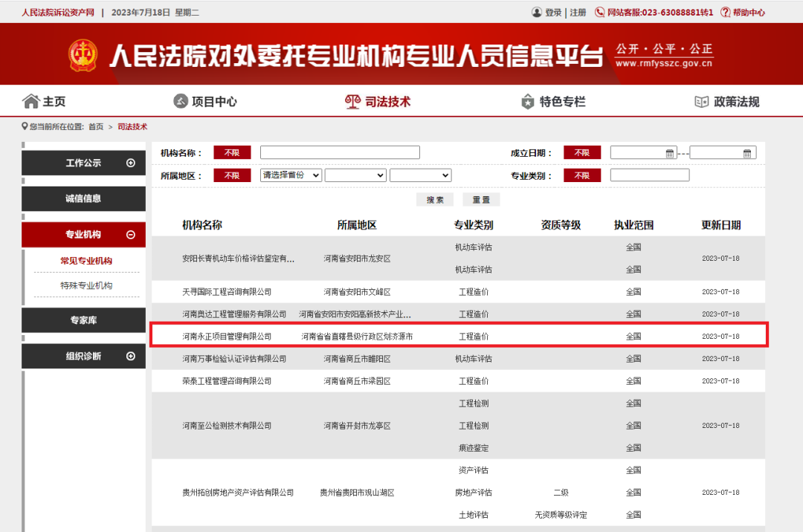This screenshot has width=803, height=532.
Task: Click the 注册 register link
Action: pyautogui.click(x=578, y=13)
